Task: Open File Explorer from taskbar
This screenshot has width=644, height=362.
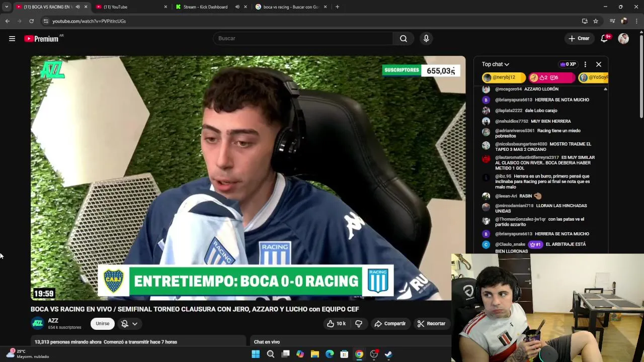Action: click(314, 354)
